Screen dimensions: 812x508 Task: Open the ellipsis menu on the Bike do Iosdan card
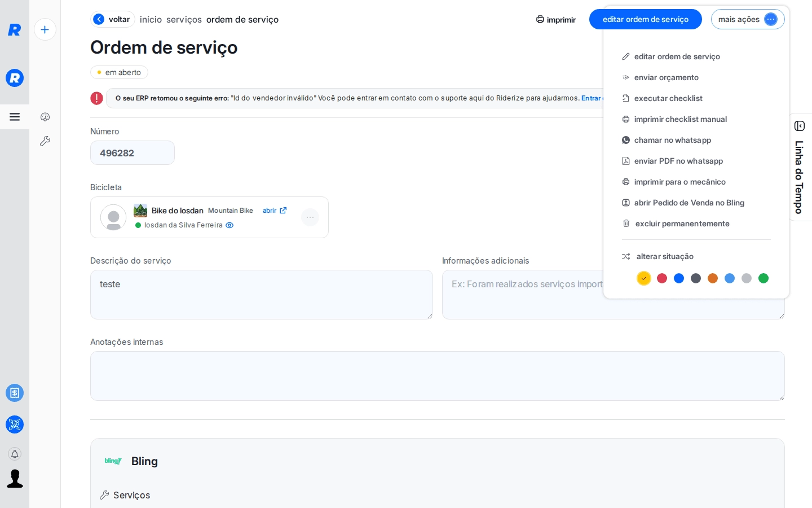310,217
